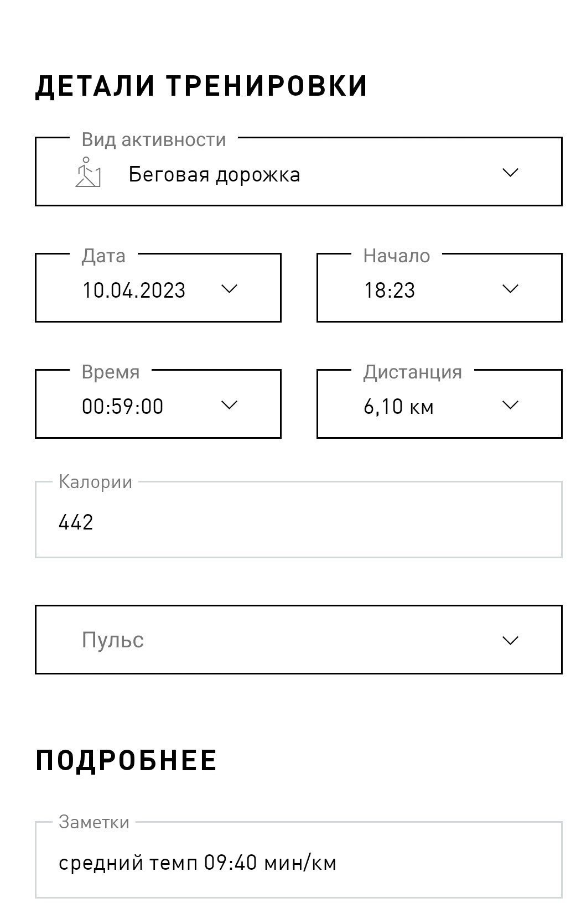The image size is (576, 924).
Task: Click the distance value 6,10 км
Action: [x=398, y=407]
